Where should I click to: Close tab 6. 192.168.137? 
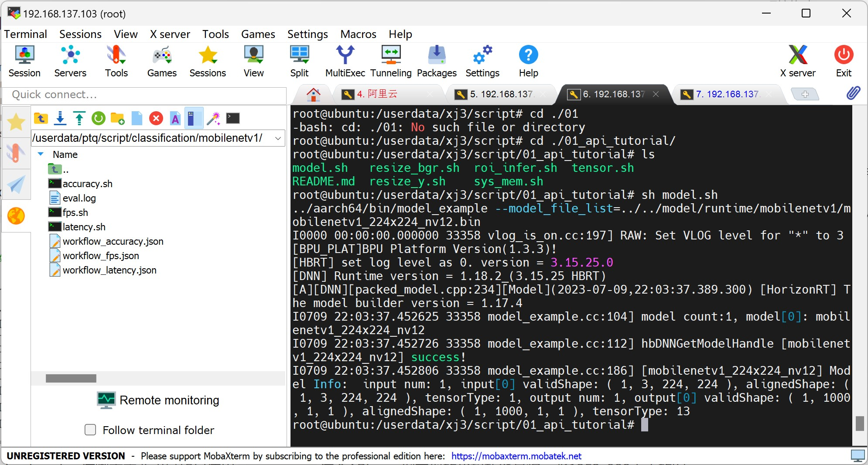tap(656, 94)
